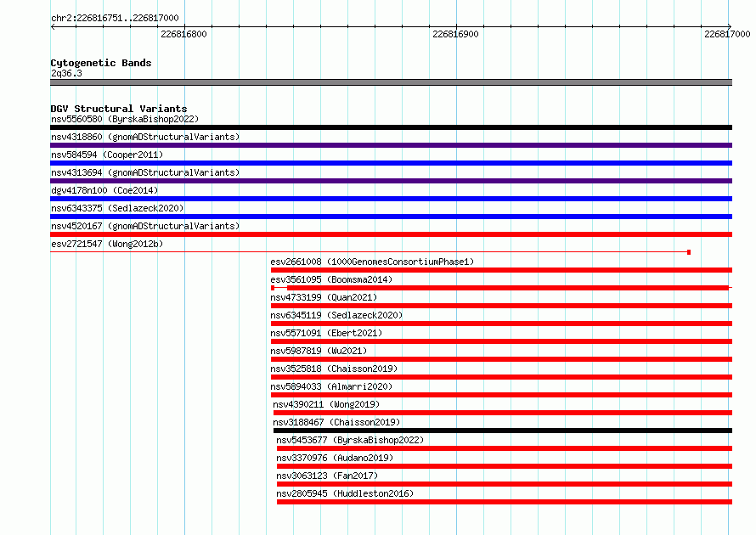Click the thin red esv2721547 variant line
Viewport: 756px width, 535px height.
coord(370,252)
